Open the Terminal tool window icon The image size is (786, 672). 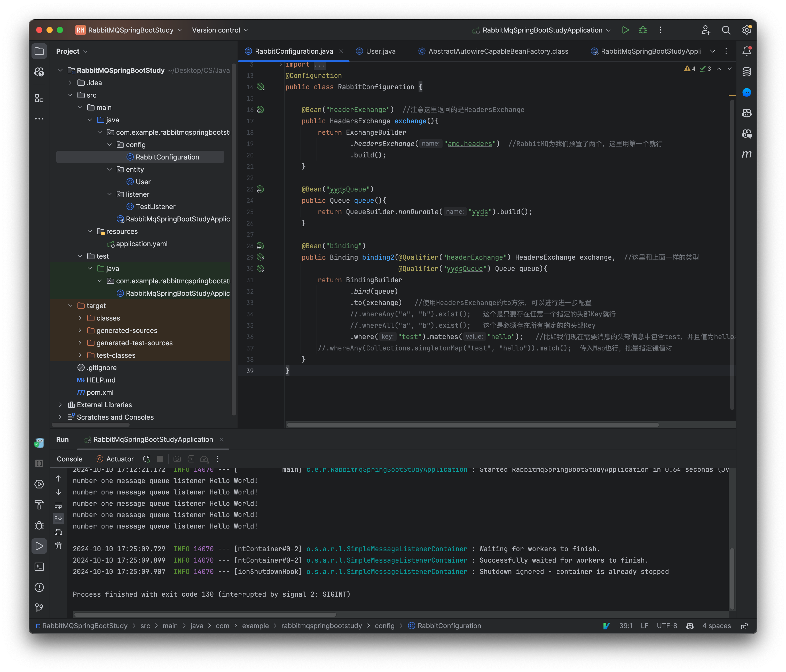(40, 566)
